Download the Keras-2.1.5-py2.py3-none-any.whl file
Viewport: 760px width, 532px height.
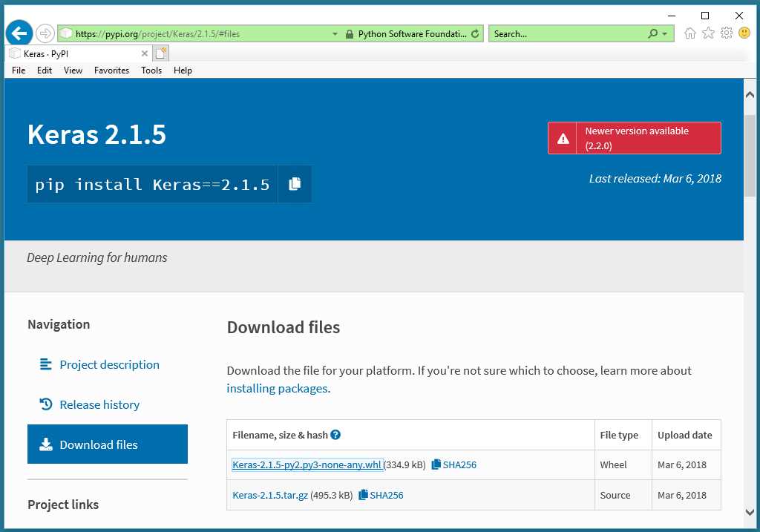[307, 464]
